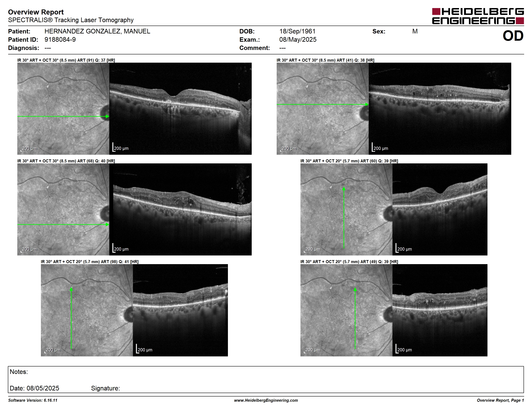Open IR fundus image of ART (91) scan
Image resolution: width=532 pixels, height=411 pixels.
[x=63, y=109]
